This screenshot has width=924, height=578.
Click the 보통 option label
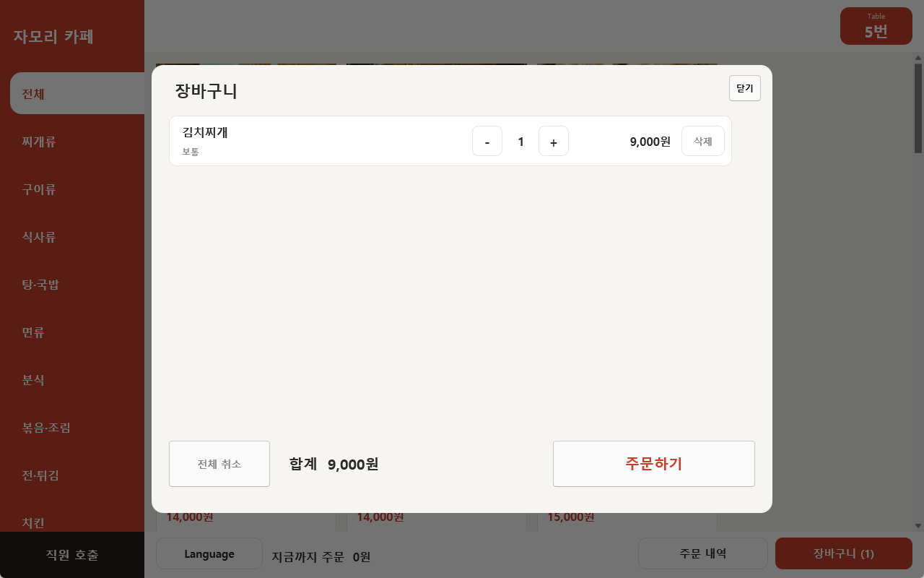191,152
